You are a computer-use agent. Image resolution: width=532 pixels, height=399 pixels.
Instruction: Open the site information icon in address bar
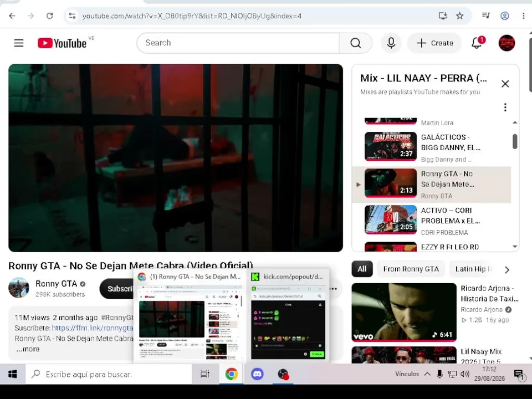[x=72, y=16]
